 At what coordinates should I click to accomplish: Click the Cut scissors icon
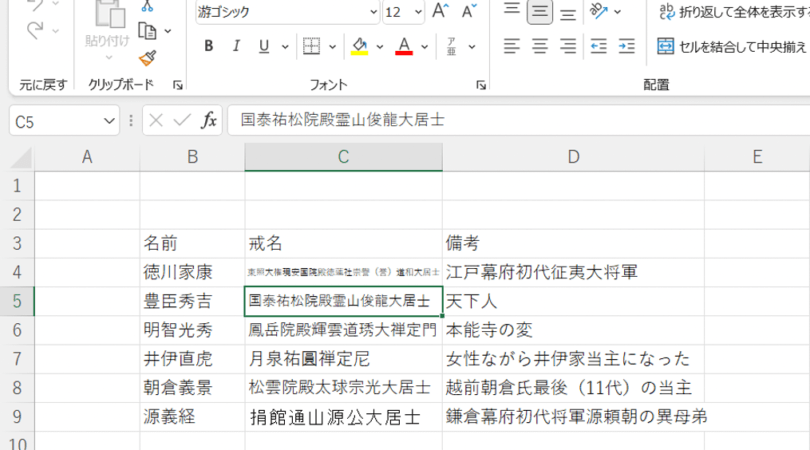(x=147, y=6)
